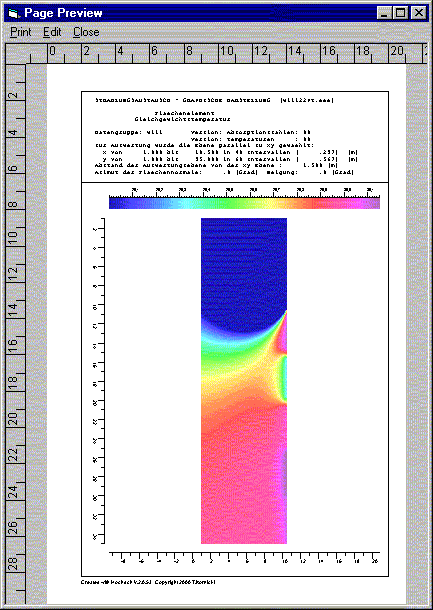433x610 pixels.
Task: Open the Print menu
Action: point(21,32)
